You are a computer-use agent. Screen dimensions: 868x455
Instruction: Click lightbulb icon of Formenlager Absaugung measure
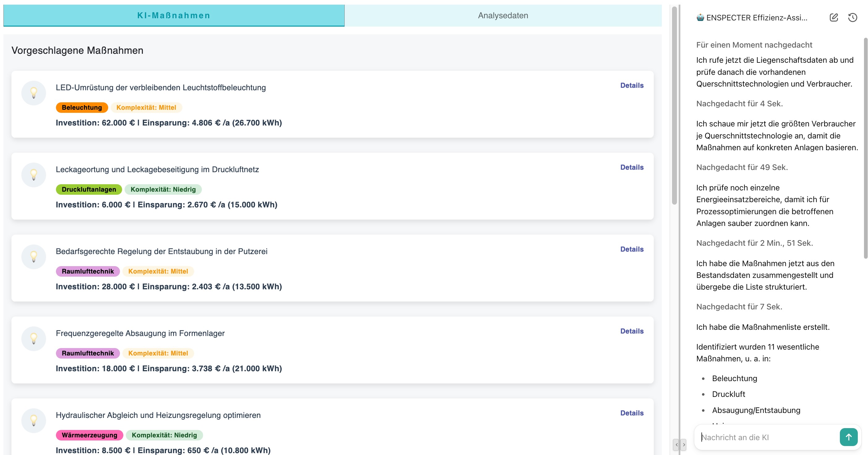pyautogui.click(x=34, y=338)
